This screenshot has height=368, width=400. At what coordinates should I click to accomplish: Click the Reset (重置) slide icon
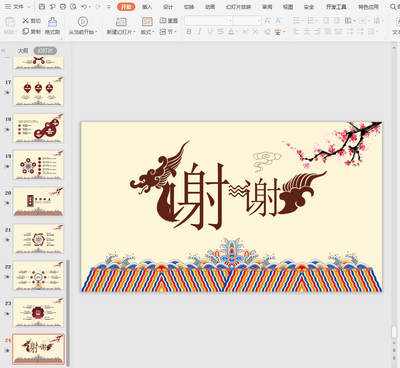click(163, 21)
